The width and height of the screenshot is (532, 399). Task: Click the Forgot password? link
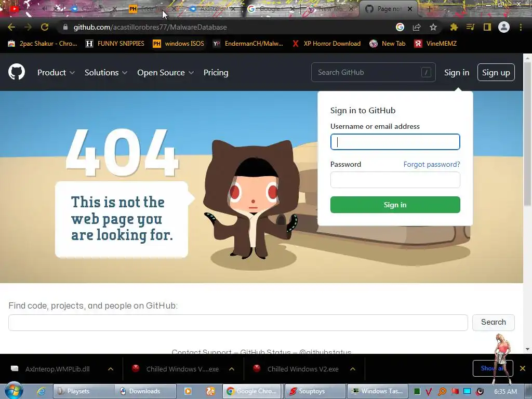click(432, 164)
